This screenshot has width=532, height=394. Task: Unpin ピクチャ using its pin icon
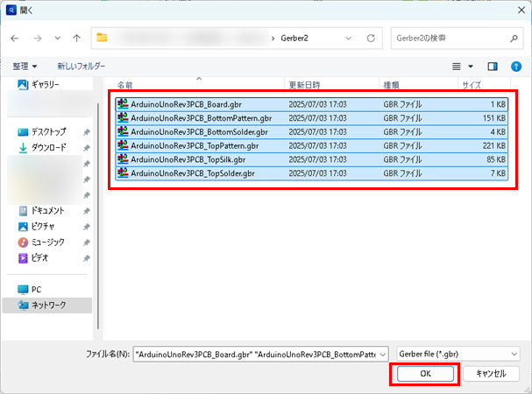87,227
